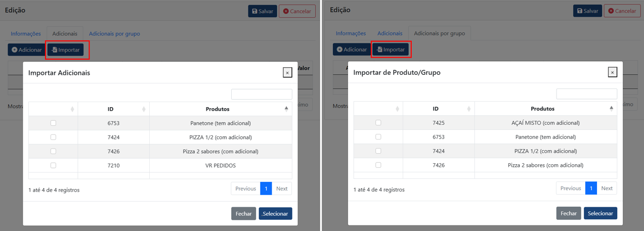This screenshot has width=644, height=231.
Task: Sort Produtos column in Importar Adicionais dialog
Action: 221,109
